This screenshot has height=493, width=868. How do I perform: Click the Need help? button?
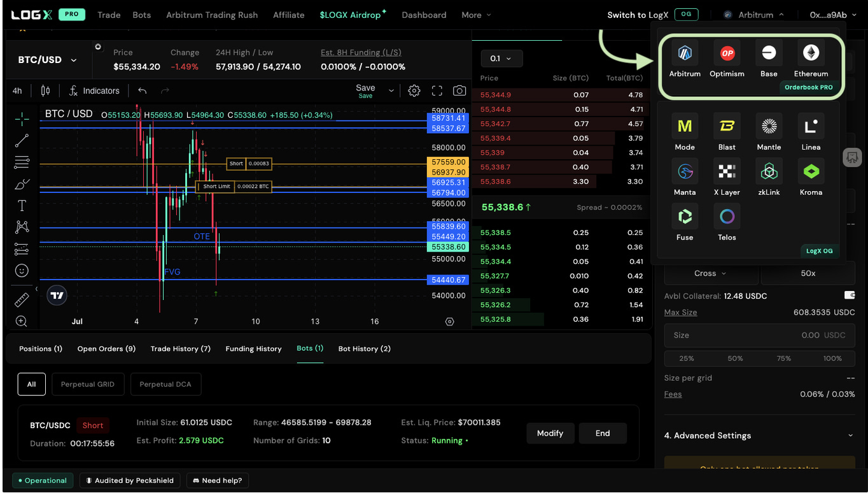pyautogui.click(x=218, y=480)
